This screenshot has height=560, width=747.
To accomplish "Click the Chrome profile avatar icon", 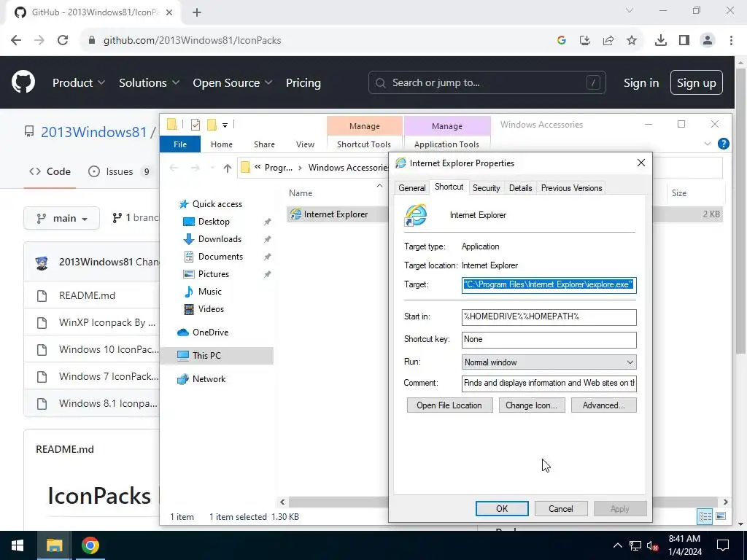I will point(708,41).
